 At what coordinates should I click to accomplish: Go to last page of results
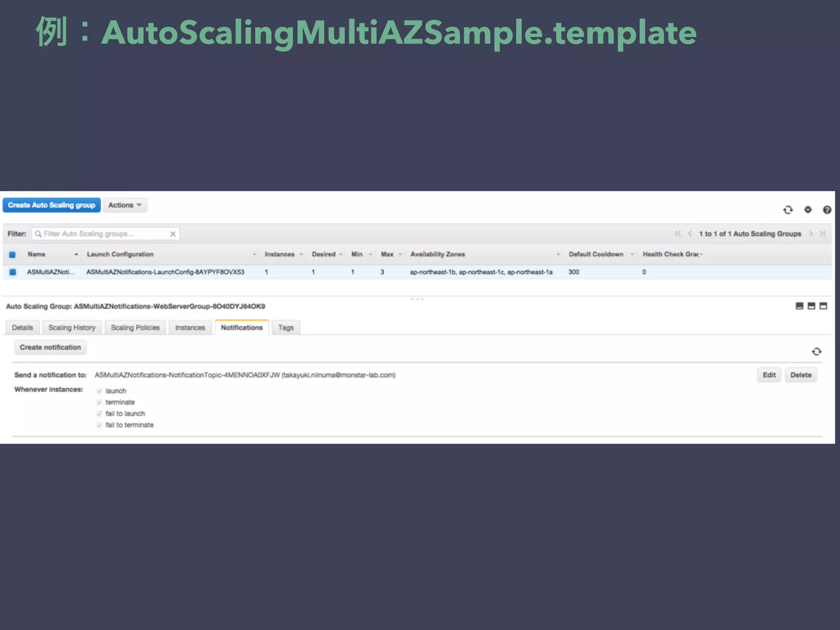822,233
